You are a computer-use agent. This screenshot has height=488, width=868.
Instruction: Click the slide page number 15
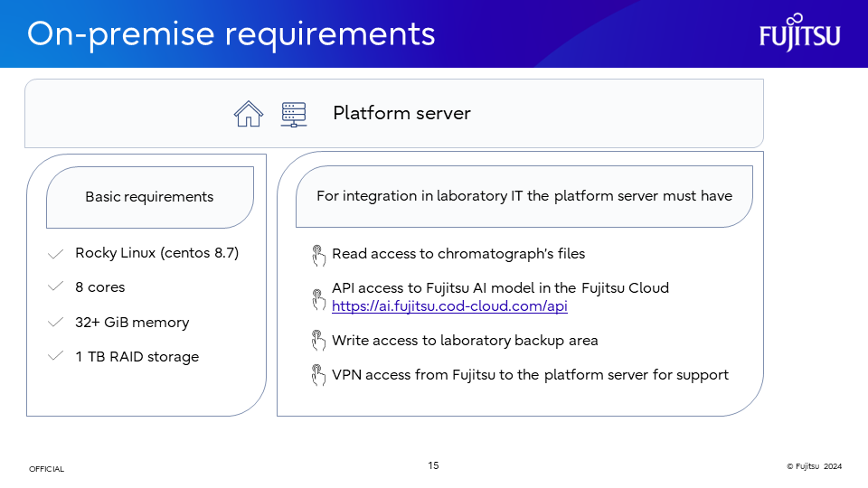pos(433,465)
